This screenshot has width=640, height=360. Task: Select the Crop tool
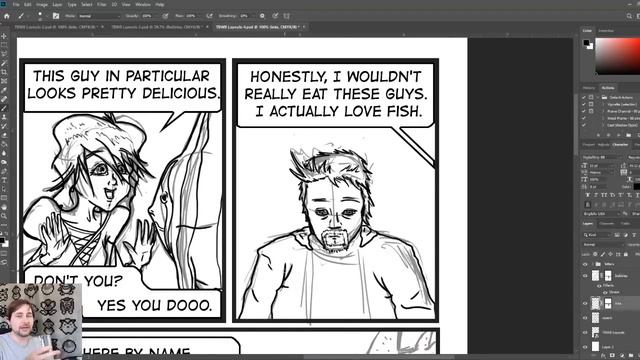coord(4,72)
